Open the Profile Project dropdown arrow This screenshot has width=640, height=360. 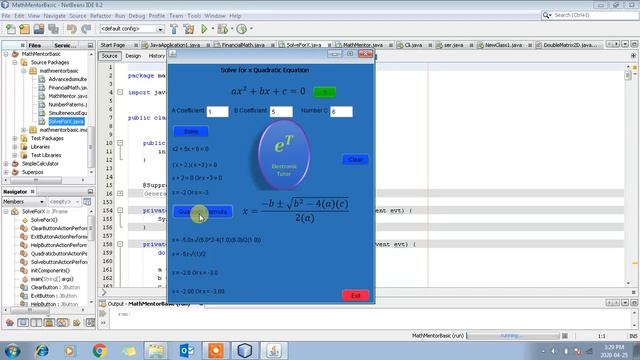251,29
